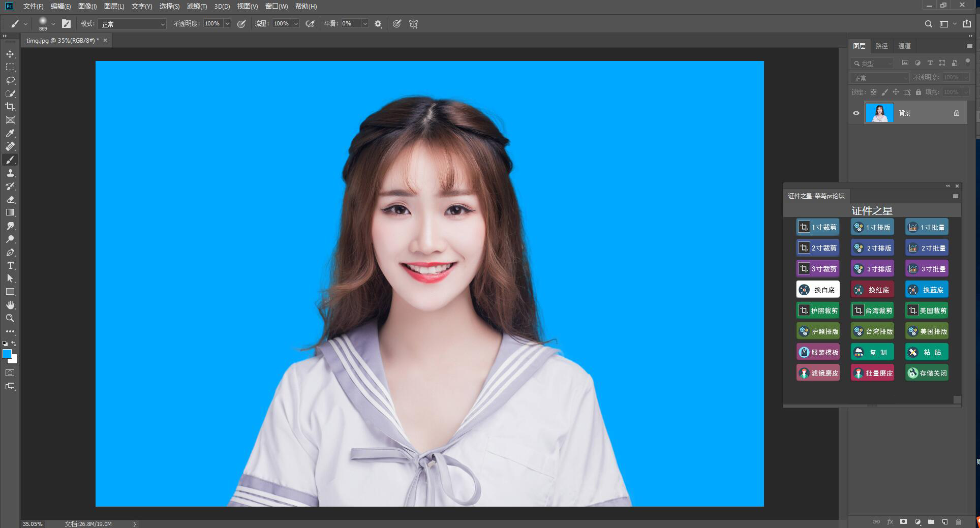Select the Move tool
This screenshot has height=528, width=980.
[x=10, y=54]
